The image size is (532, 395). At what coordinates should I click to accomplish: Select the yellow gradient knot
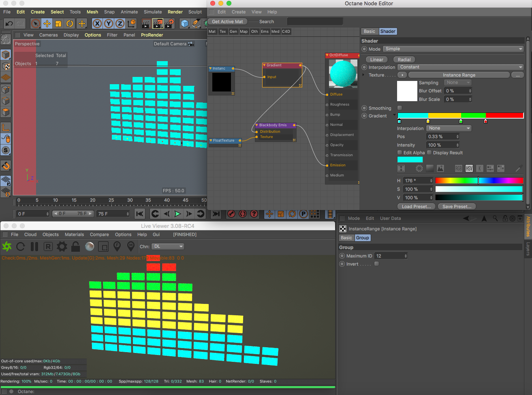click(428, 121)
